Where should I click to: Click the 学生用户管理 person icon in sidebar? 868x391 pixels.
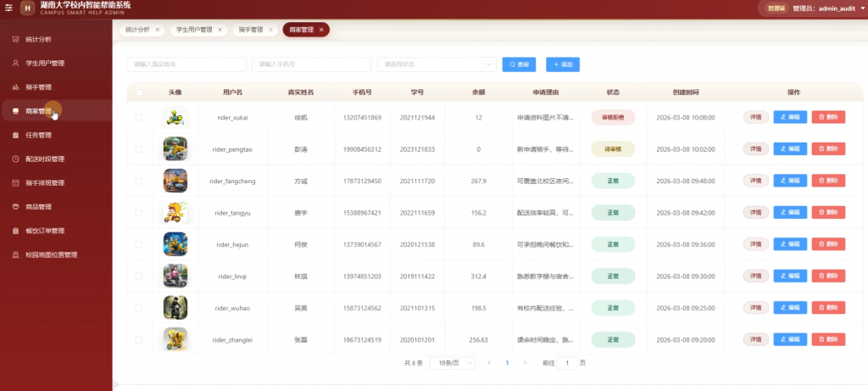click(x=15, y=63)
